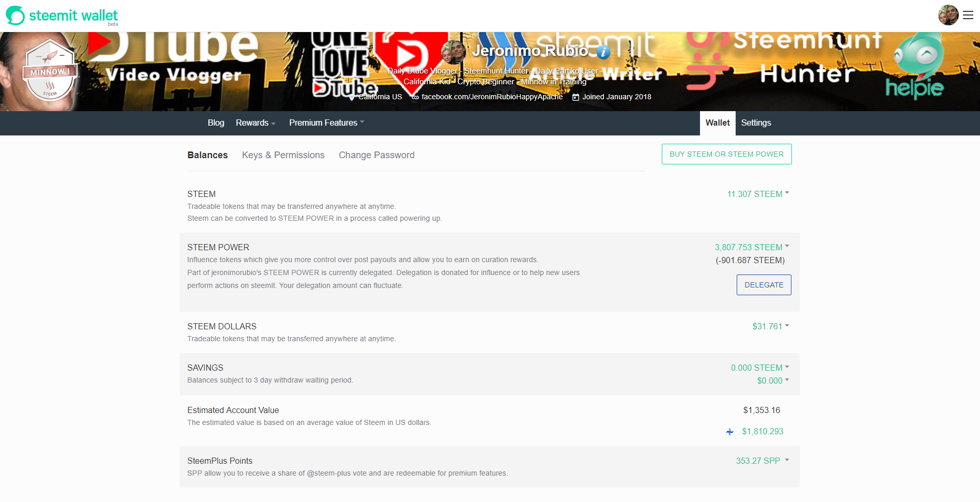Select the Keys & Permissions tab
The width and height of the screenshot is (980, 502).
283,155
